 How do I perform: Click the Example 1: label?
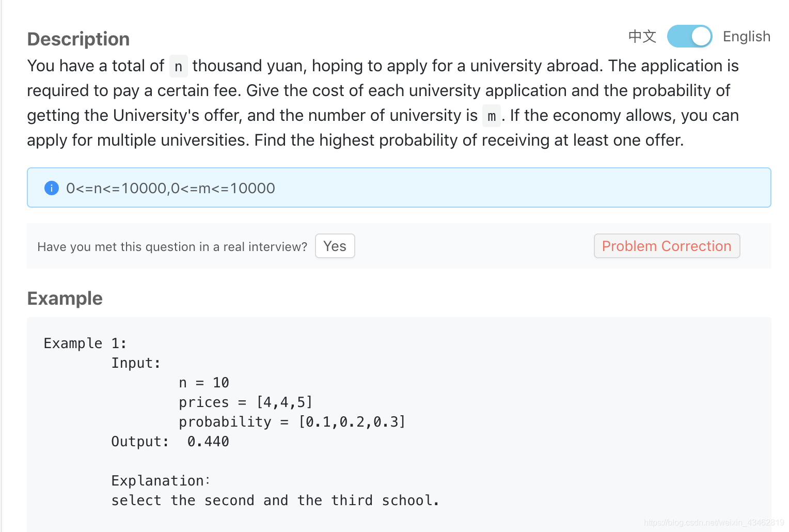pyautogui.click(x=85, y=343)
